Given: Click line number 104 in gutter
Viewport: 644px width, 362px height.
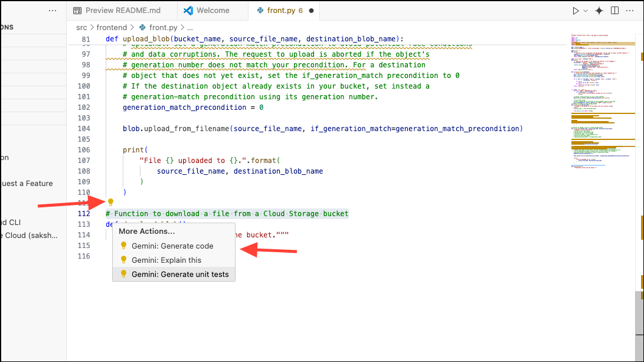Looking at the screenshot, I should [x=84, y=129].
